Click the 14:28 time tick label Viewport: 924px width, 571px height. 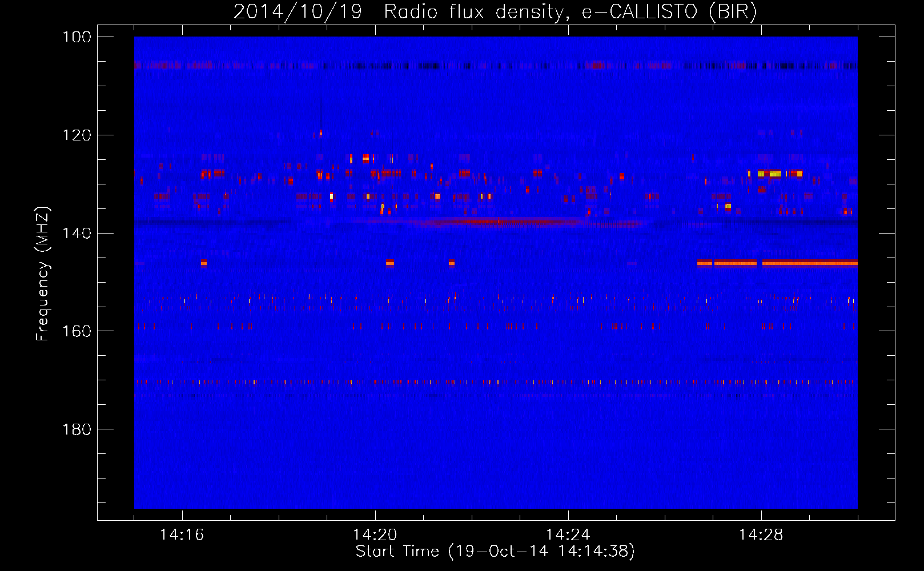point(761,535)
